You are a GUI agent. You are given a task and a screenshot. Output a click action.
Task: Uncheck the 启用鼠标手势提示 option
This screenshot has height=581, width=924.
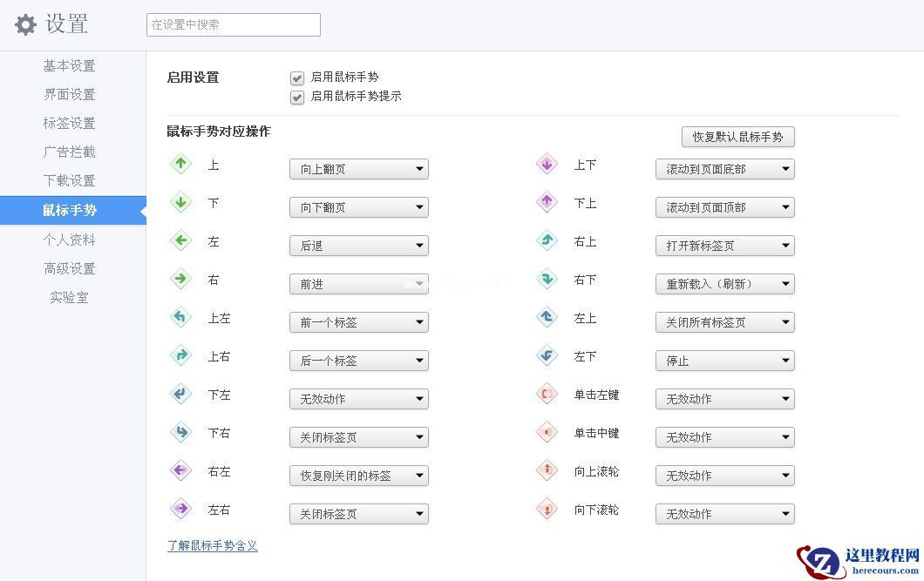(297, 98)
